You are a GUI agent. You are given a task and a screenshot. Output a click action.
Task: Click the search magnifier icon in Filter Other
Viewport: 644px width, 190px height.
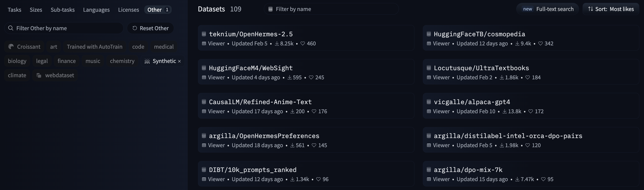[11, 28]
